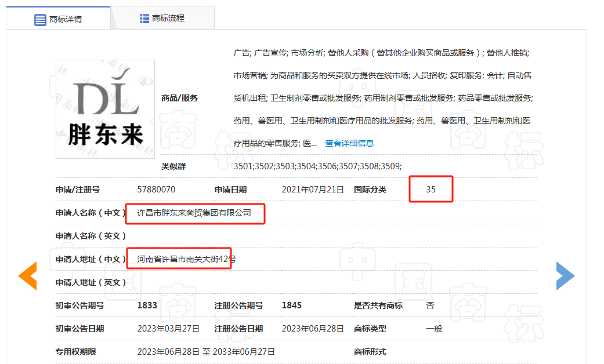
Task: Click the 申请日期 label
Action: pos(230,190)
